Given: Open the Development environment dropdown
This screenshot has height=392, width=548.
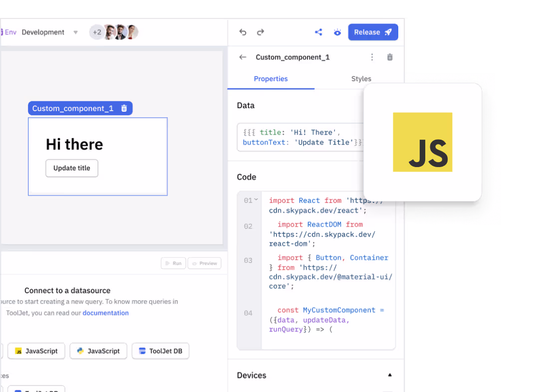Looking at the screenshot, I should coord(75,32).
